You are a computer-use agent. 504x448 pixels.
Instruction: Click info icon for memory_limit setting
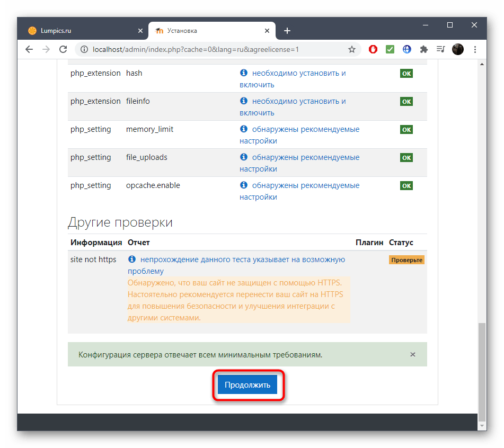point(244,129)
